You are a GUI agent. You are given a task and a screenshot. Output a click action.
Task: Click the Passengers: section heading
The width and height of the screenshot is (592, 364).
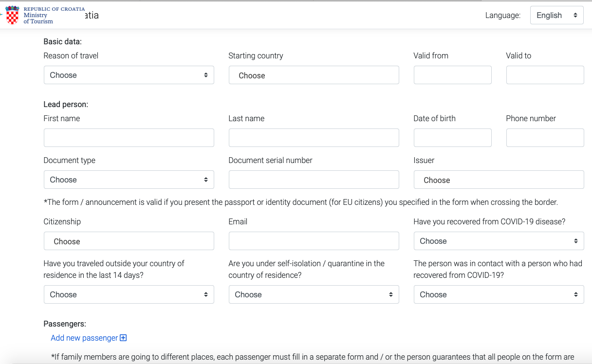(x=65, y=324)
